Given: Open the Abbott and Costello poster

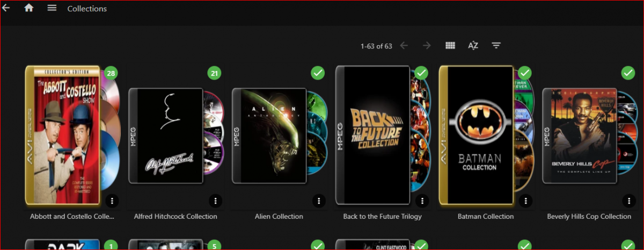Looking at the screenshot, I should [x=63, y=135].
